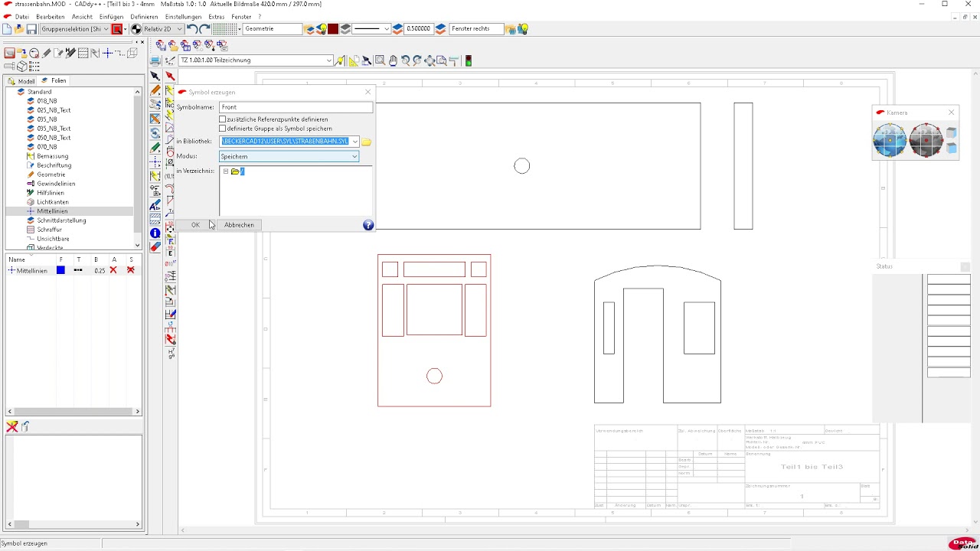Select the red arrow selection tool
The width and height of the screenshot is (980, 551).
(170, 76)
